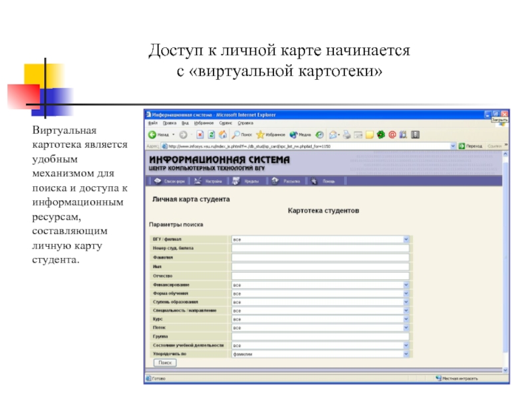
Task: Go to Home page icon
Action: [223, 135]
